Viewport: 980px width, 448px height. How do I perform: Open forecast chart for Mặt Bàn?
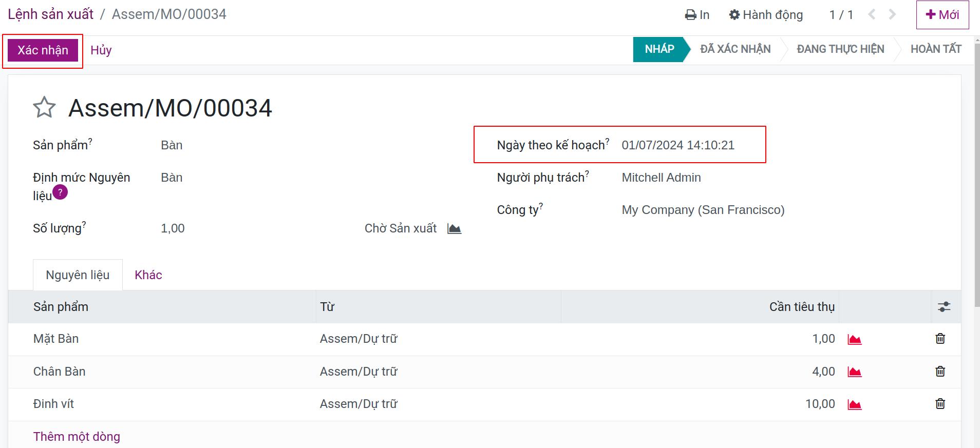[854, 339]
